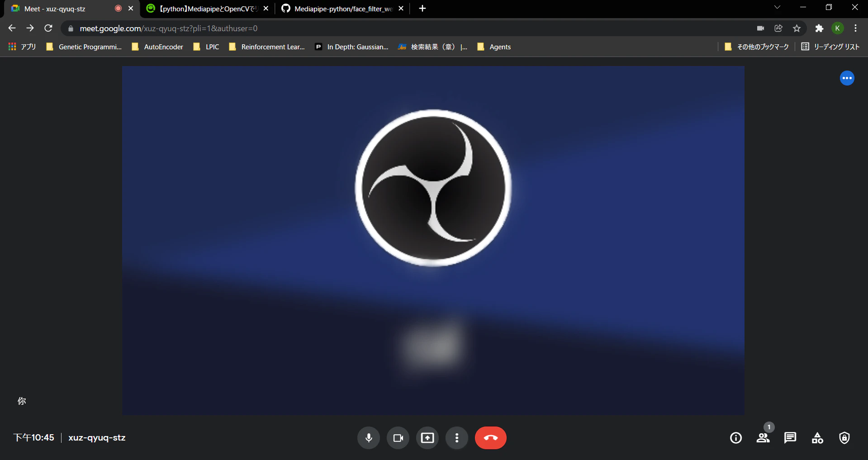
Task: Switch to the GitHub Mediapipe-python tab
Action: tap(343, 9)
